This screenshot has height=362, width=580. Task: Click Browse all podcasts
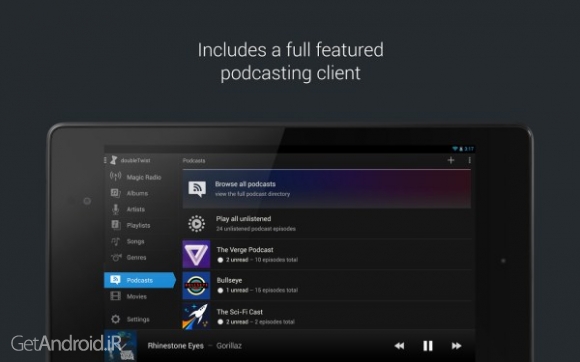coord(327,189)
